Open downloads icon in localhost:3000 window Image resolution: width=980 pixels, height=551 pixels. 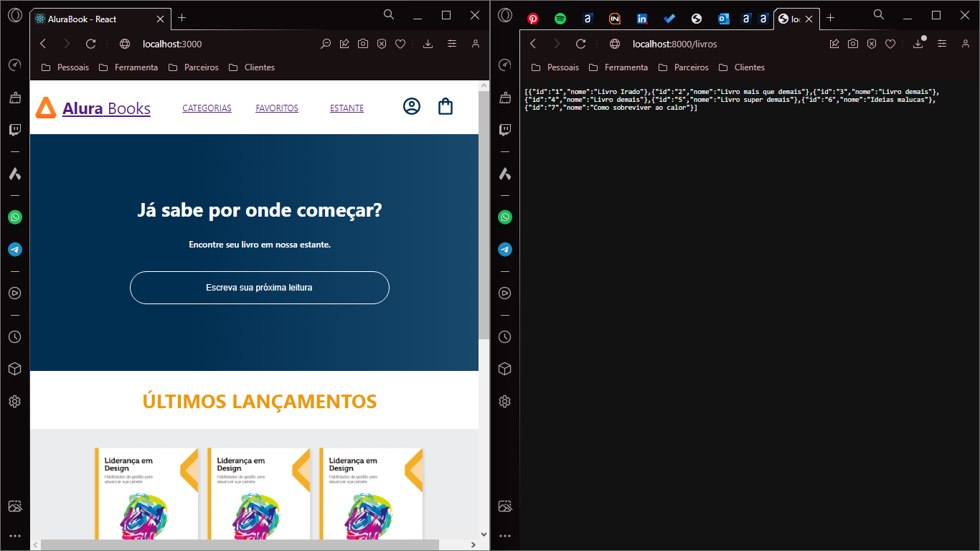[x=428, y=44]
